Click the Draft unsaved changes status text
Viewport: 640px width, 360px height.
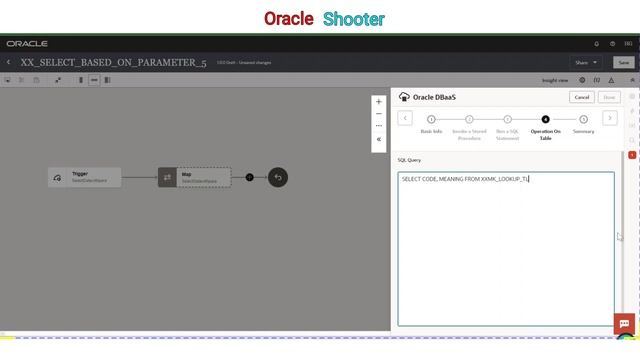click(x=244, y=62)
